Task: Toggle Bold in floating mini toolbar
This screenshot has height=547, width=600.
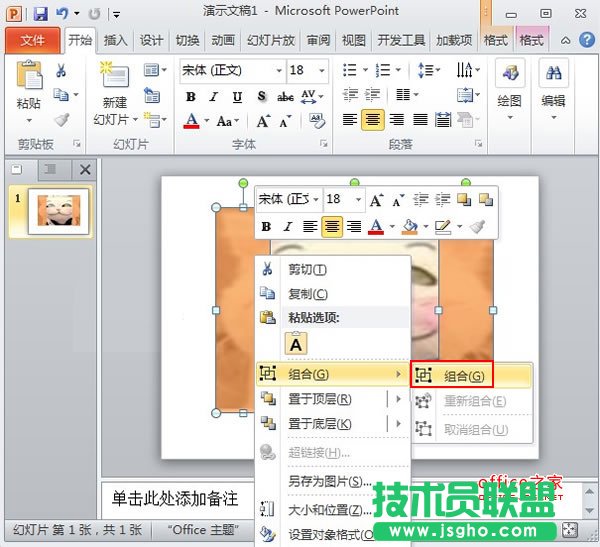Action: [266, 227]
